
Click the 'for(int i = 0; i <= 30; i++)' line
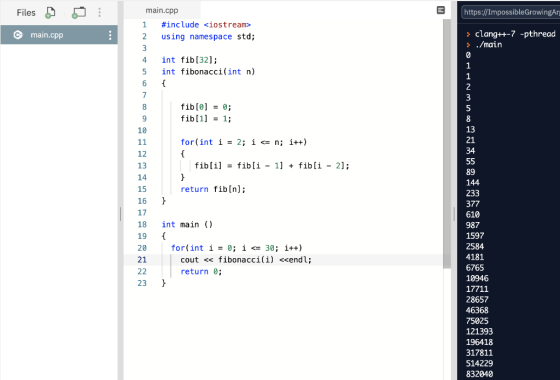pyautogui.click(x=236, y=248)
